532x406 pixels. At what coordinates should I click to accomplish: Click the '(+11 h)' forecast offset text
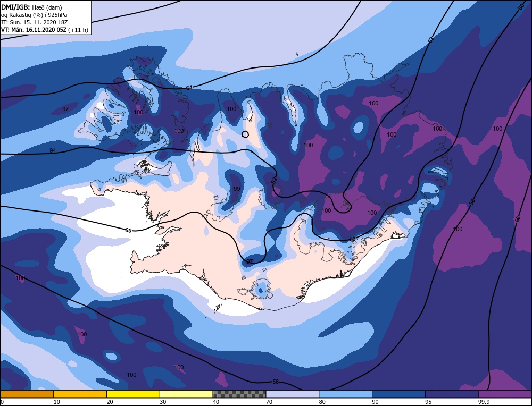tap(78, 30)
